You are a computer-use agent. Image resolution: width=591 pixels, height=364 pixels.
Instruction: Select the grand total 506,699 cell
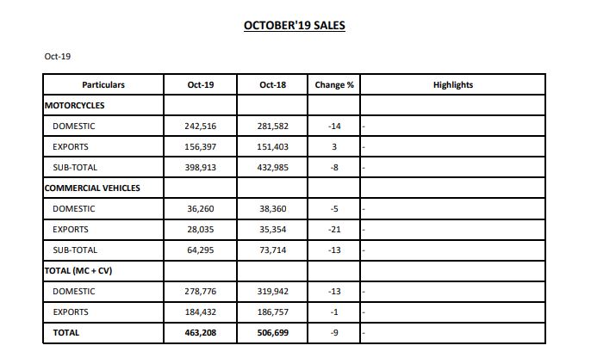click(x=272, y=333)
